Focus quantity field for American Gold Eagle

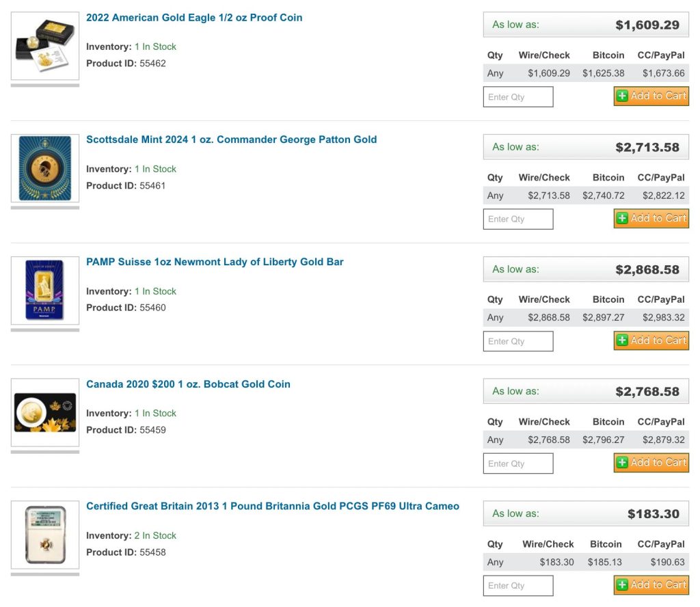coord(517,97)
